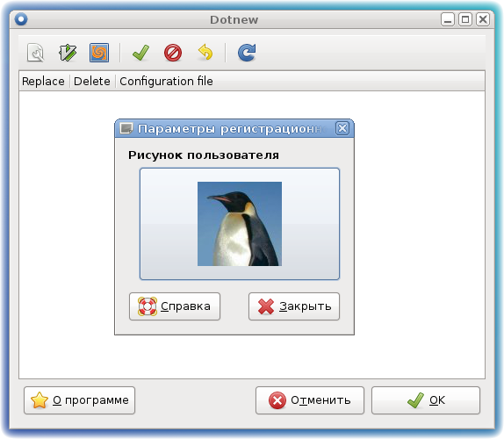Screen dimensions: 504x439
Task: Confirm with the OK button
Action: (426, 400)
